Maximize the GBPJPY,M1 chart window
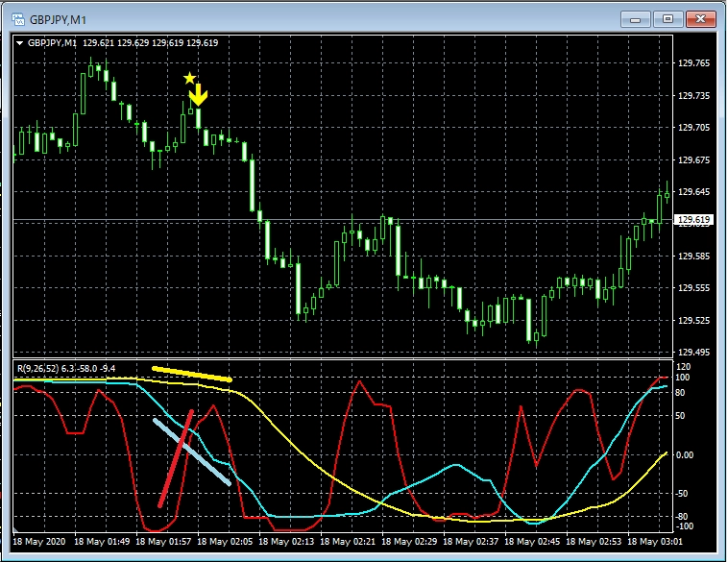The width and height of the screenshot is (728, 562). tap(668, 17)
